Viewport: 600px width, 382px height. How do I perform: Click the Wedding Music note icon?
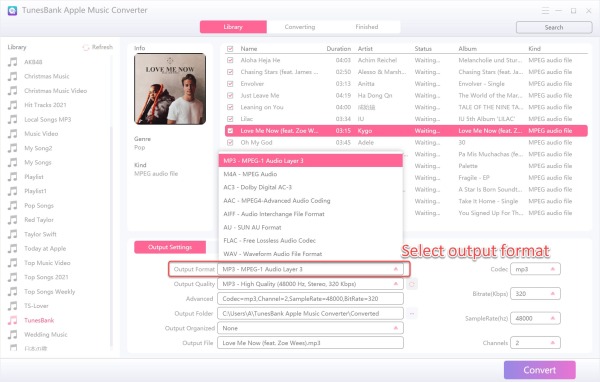pyautogui.click(x=13, y=335)
